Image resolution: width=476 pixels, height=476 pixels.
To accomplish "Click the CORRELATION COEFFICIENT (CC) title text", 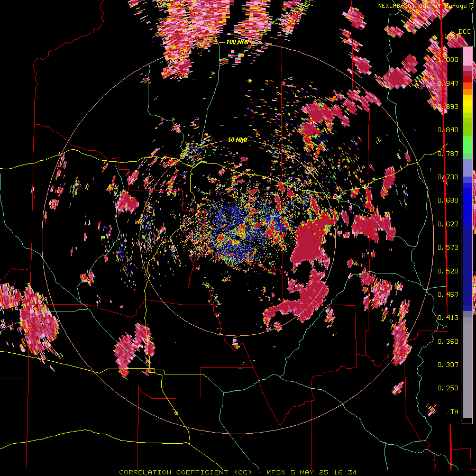I will 186,472.
